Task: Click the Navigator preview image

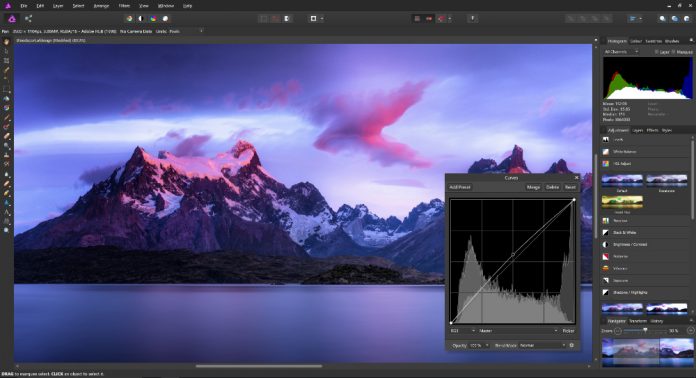Action: (648, 352)
